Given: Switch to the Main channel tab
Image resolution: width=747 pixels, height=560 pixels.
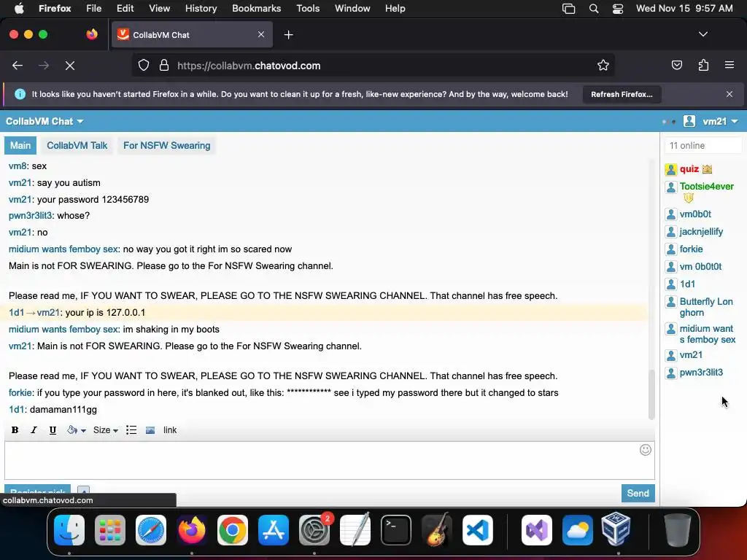Looking at the screenshot, I should coord(20,145).
